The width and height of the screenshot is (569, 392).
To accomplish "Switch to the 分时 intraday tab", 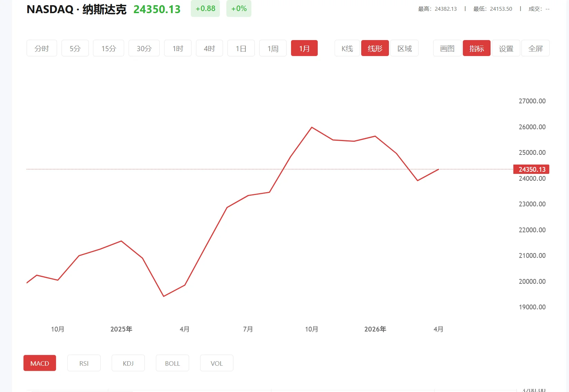I will [x=41, y=48].
